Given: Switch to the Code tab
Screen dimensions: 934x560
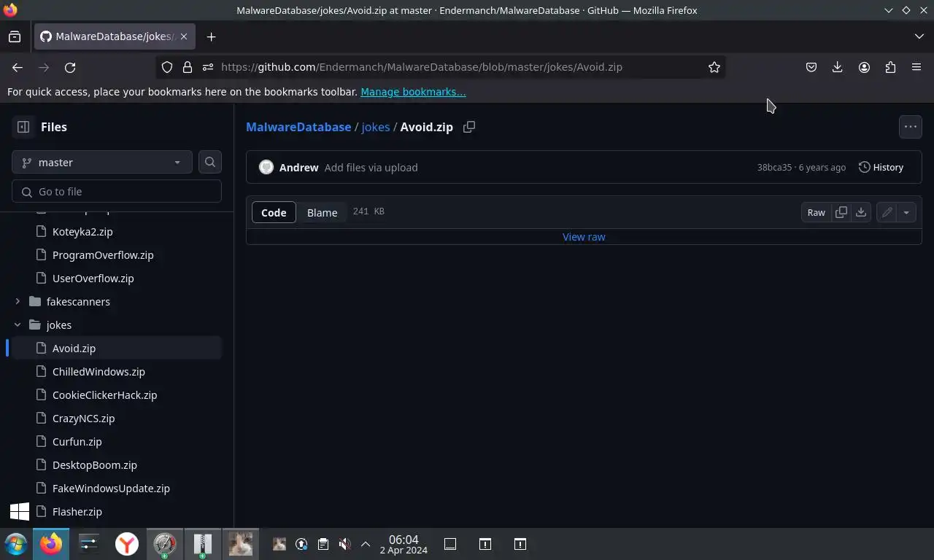Looking at the screenshot, I should tap(274, 212).
